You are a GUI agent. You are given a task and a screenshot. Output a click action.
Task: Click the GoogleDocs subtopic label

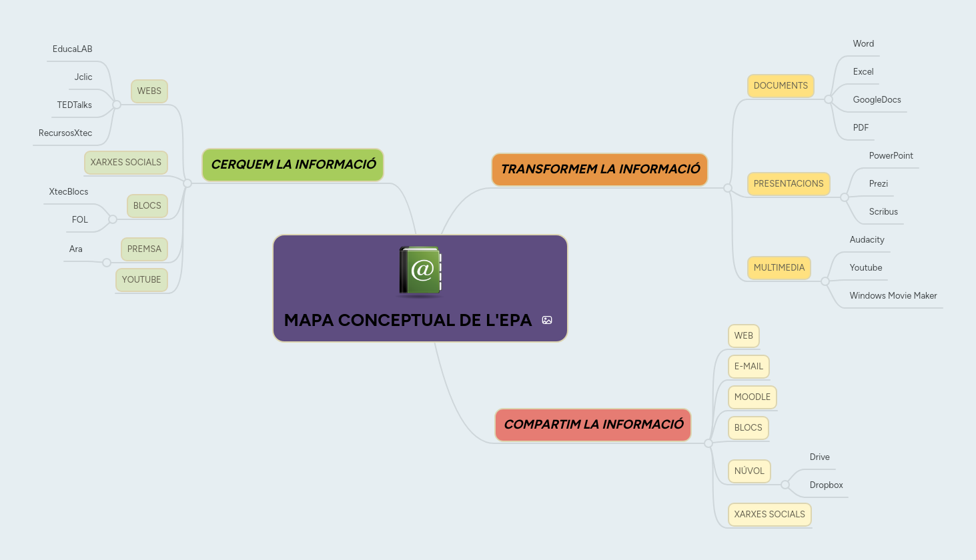[x=877, y=99]
